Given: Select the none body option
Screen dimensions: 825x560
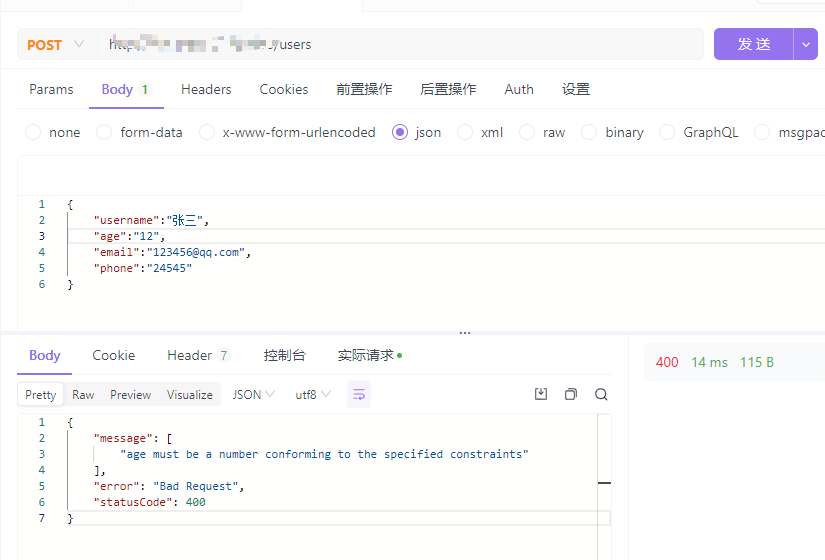Looking at the screenshot, I should coord(33,132).
